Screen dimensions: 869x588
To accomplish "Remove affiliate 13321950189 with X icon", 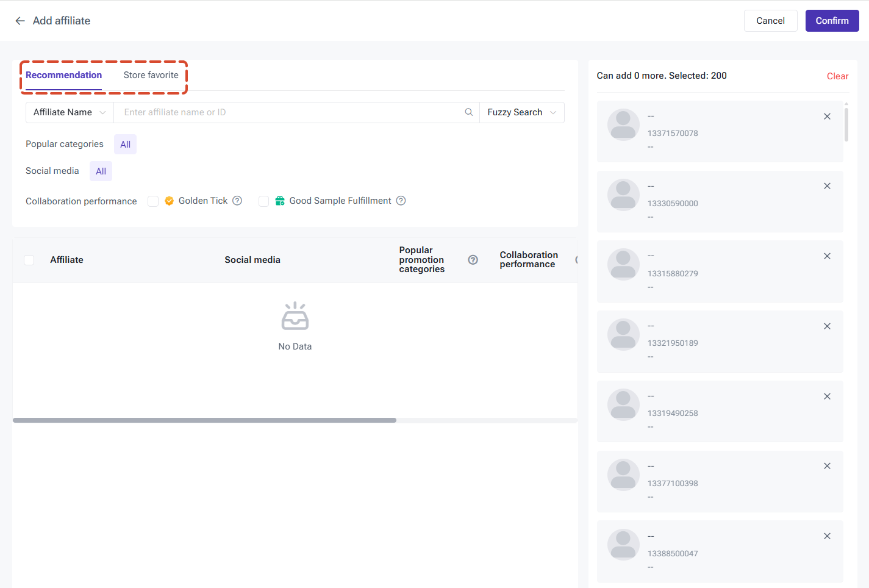I will coord(827,326).
